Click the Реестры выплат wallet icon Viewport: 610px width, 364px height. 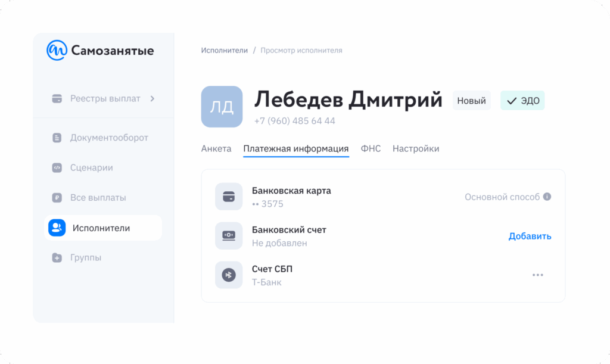pos(57,99)
